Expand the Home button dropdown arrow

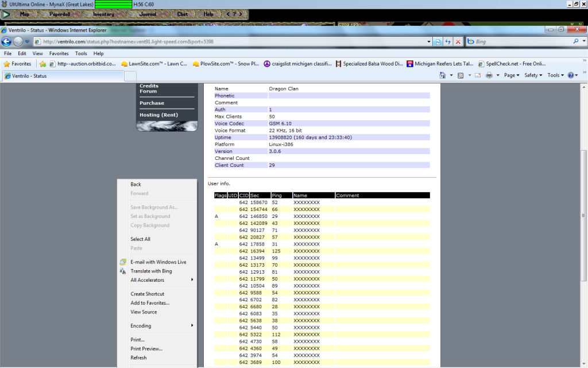pyautogui.click(x=451, y=75)
